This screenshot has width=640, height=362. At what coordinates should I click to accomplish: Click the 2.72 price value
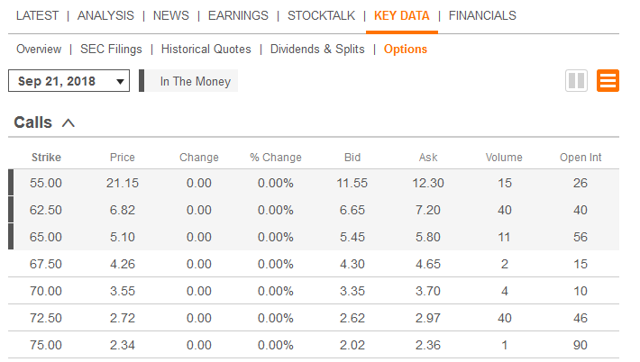click(122, 318)
